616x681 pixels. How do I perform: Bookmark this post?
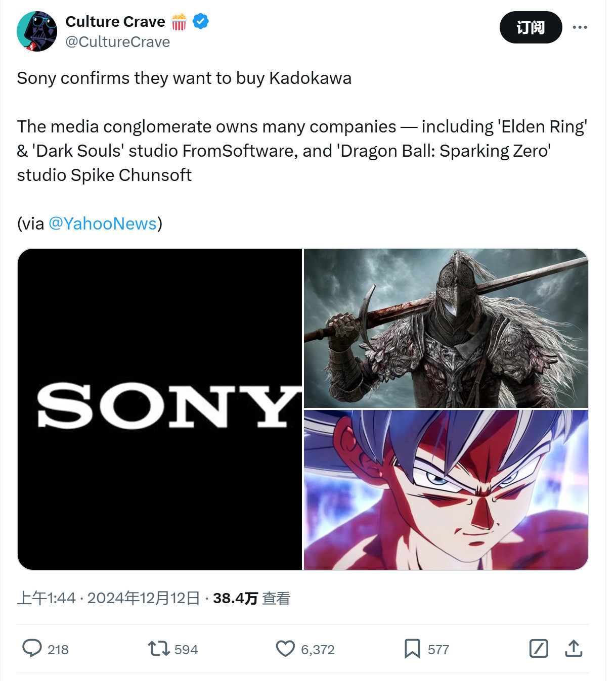click(x=412, y=649)
